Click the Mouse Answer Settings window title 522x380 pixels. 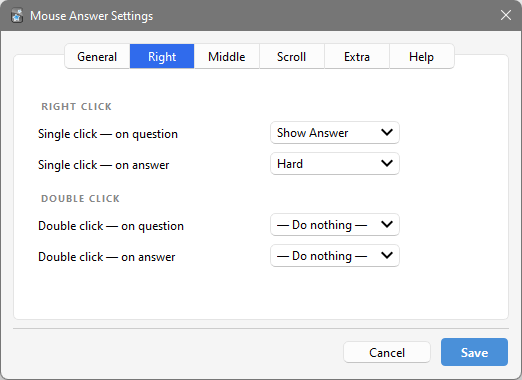(x=92, y=16)
